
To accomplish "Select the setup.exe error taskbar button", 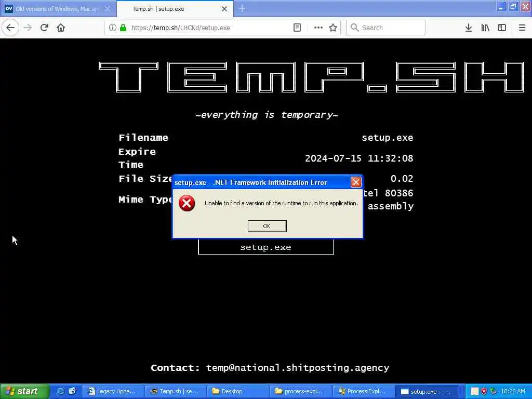I will click(427, 392).
